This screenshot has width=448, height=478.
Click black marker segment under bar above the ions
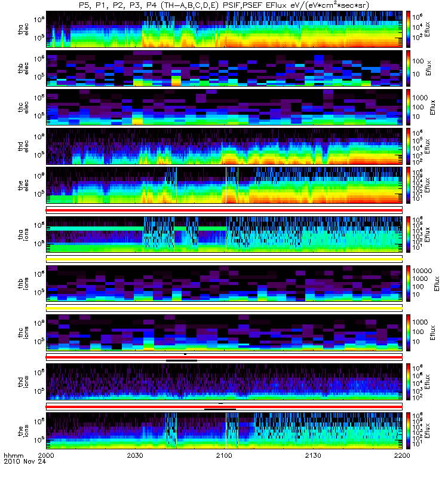[x=220, y=409]
